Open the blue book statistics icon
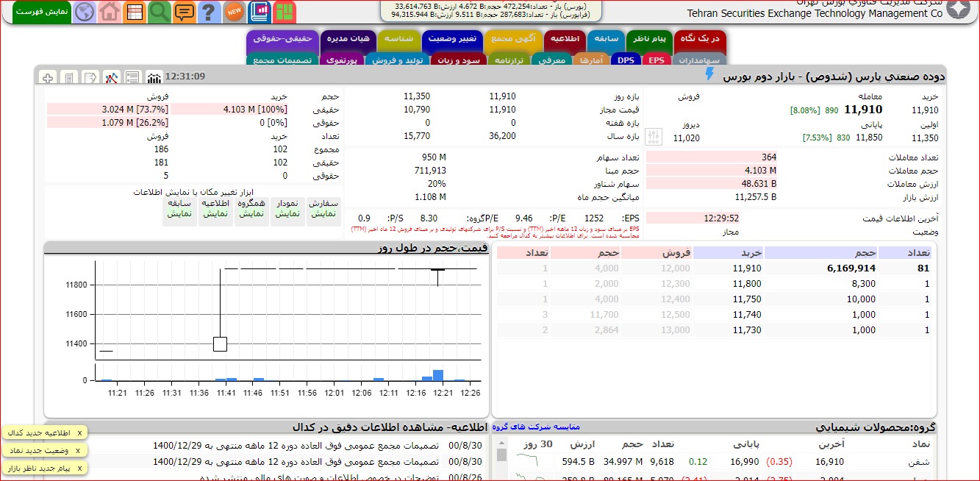 [x=260, y=12]
